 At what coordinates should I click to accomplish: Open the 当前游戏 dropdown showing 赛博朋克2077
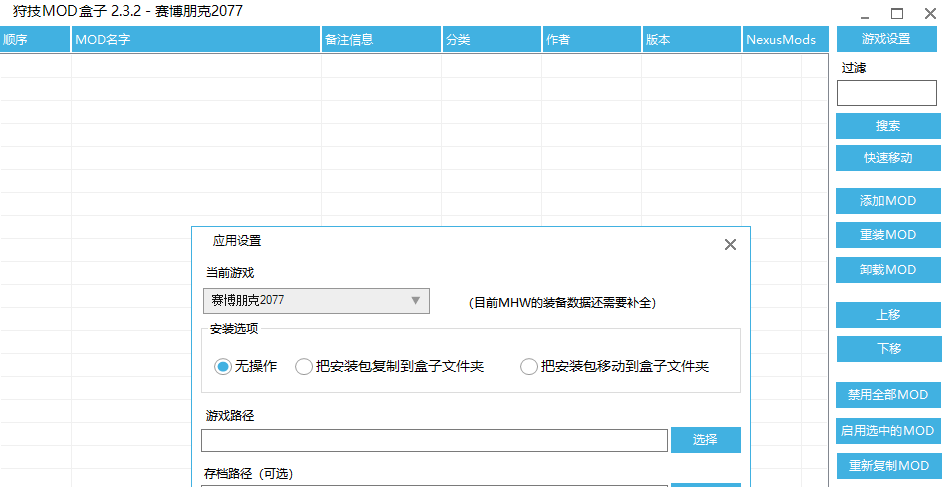[316, 300]
